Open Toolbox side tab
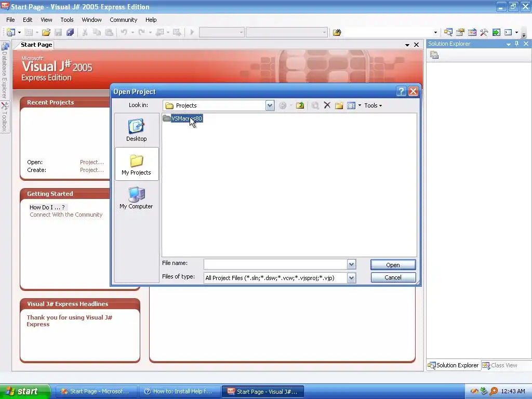The height and width of the screenshot is (399, 532). tap(5, 117)
